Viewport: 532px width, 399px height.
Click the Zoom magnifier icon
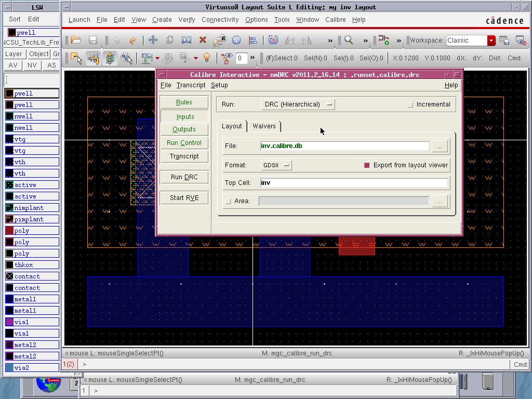(349, 40)
